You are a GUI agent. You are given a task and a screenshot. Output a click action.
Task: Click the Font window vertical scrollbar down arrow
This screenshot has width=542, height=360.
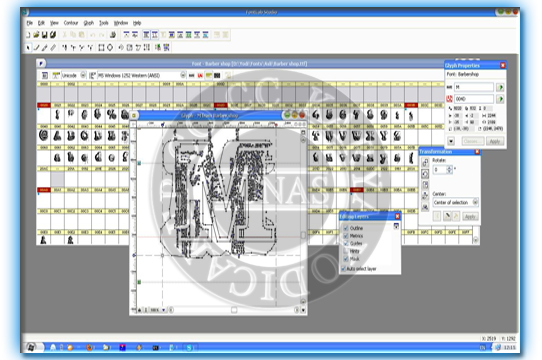(x=476, y=240)
